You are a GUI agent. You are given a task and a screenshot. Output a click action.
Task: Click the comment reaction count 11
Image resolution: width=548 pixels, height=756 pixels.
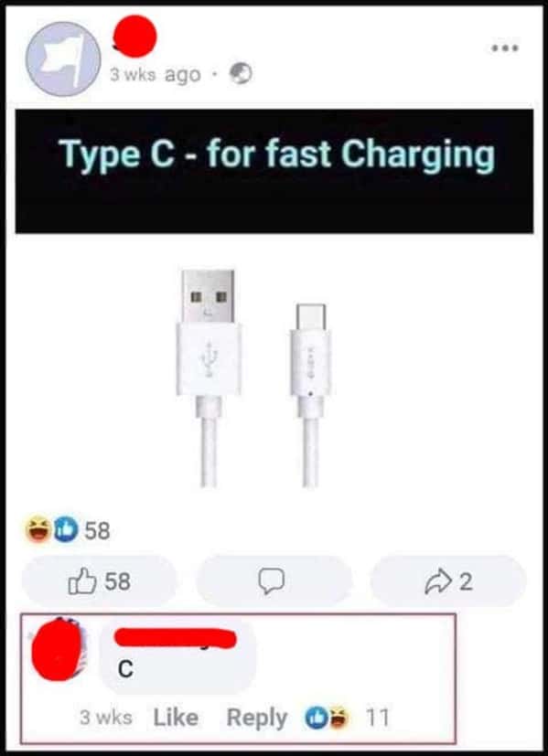click(377, 718)
